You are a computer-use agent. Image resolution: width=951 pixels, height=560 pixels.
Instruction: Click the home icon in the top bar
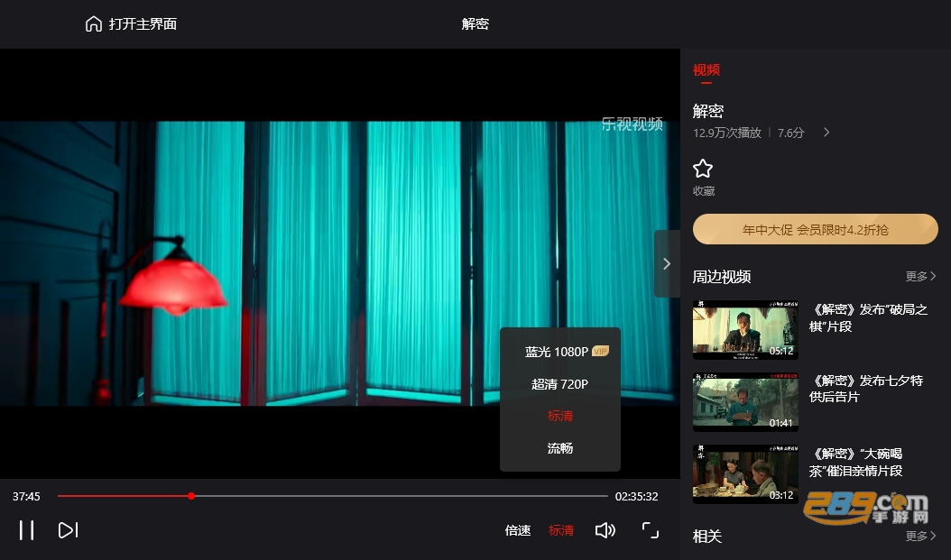(x=94, y=23)
